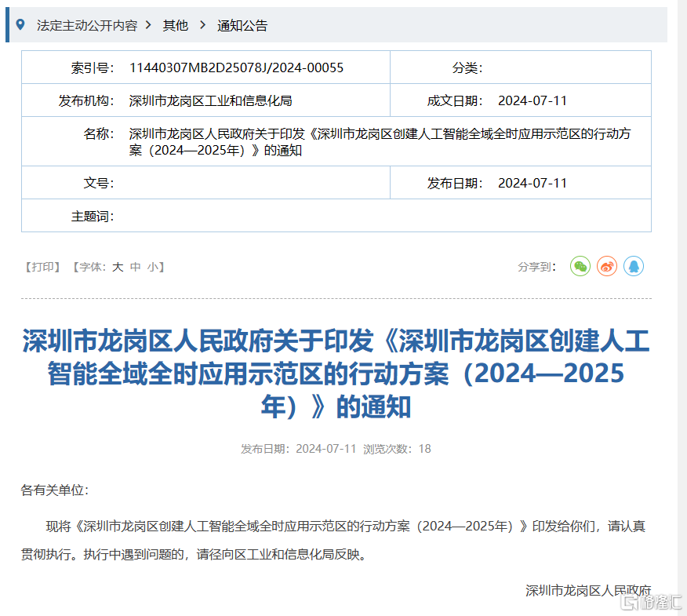Share to Weibo icon
This screenshot has height=616, width=687.
tap(607, 266)
